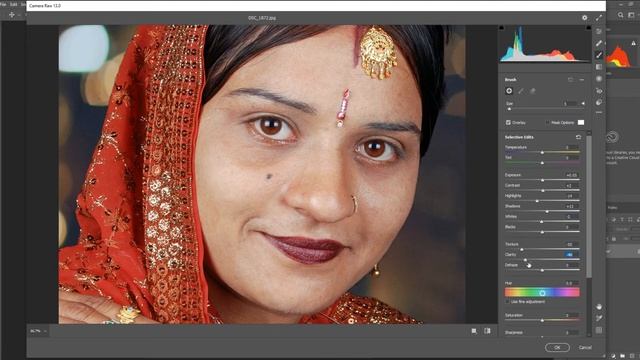Expand brush options triangle beside Size
This screenshot has height=360, width=640.
coord(583,104)
